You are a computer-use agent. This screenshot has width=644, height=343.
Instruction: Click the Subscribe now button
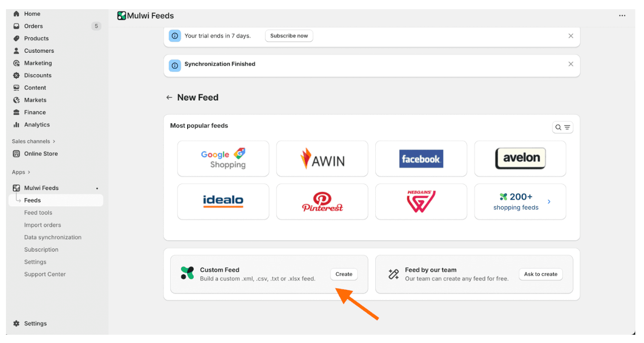tap(289, 35)
